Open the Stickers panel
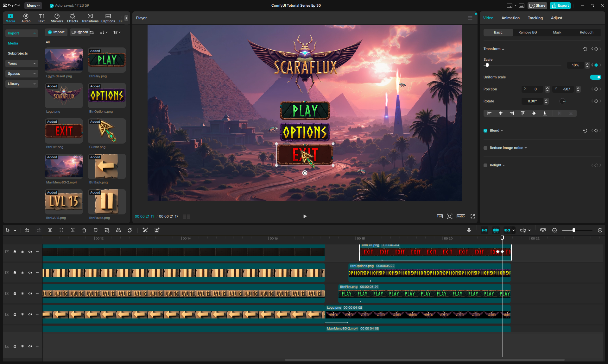Image resolution: width=608 pixels, height=364 pixels. [57, 18]
